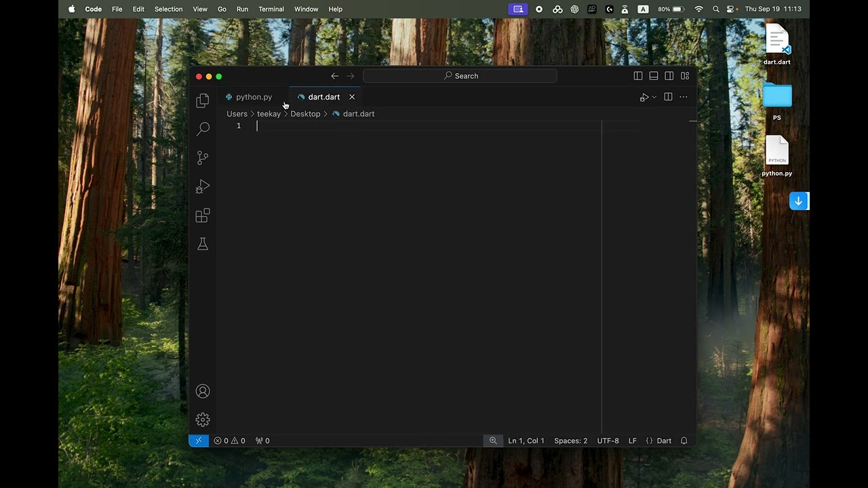The image size is (868, 488).
Task: Open python.py file on the desktop
Action: point(776,152)
